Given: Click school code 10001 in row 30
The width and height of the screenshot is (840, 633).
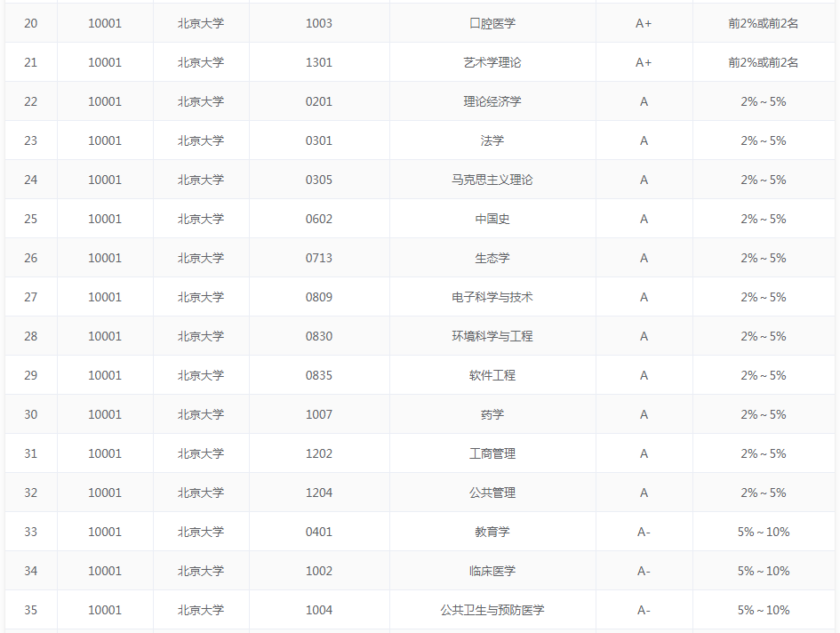Looking at the screenshot, I should [x=105, y=415].
